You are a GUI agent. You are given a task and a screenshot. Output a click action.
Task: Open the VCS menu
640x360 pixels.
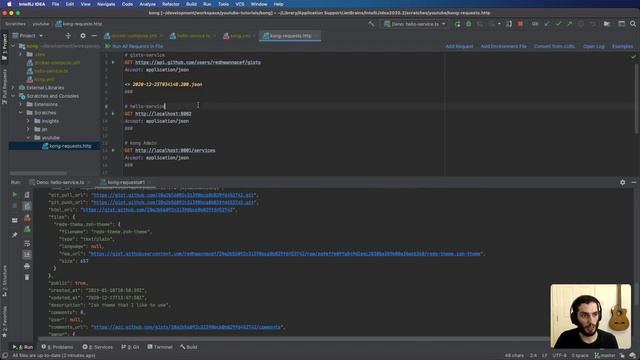240,4
